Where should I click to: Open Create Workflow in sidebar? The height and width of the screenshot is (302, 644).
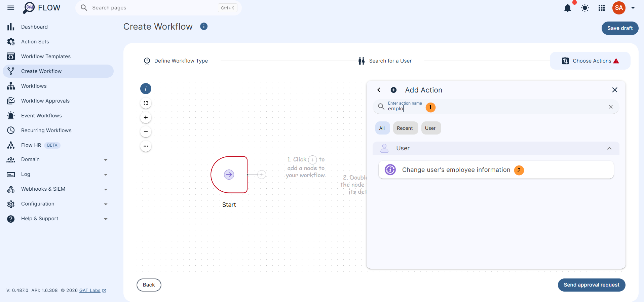click(58, 71)
